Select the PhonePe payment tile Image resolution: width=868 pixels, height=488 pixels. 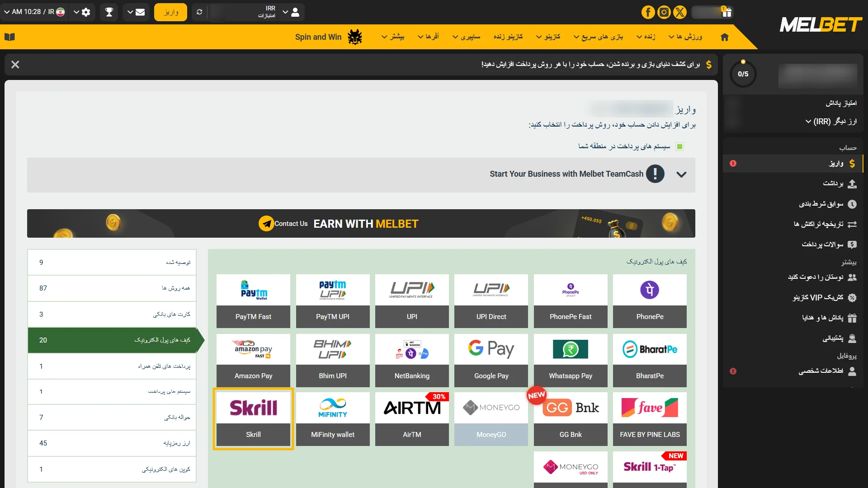650,301
